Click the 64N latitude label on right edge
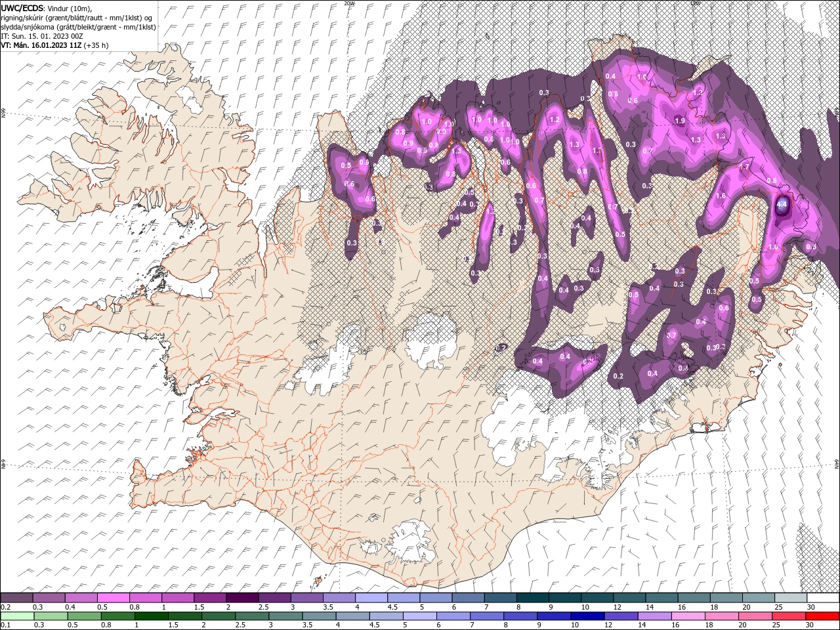The image size is (840, 630). (x=837, y=464)
